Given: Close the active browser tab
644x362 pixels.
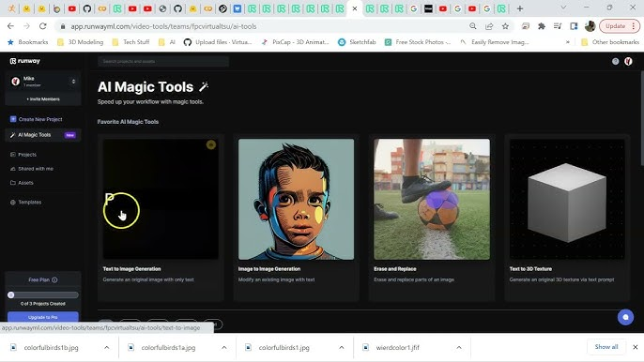Looking at the screenshot, I should click(355, 8).
